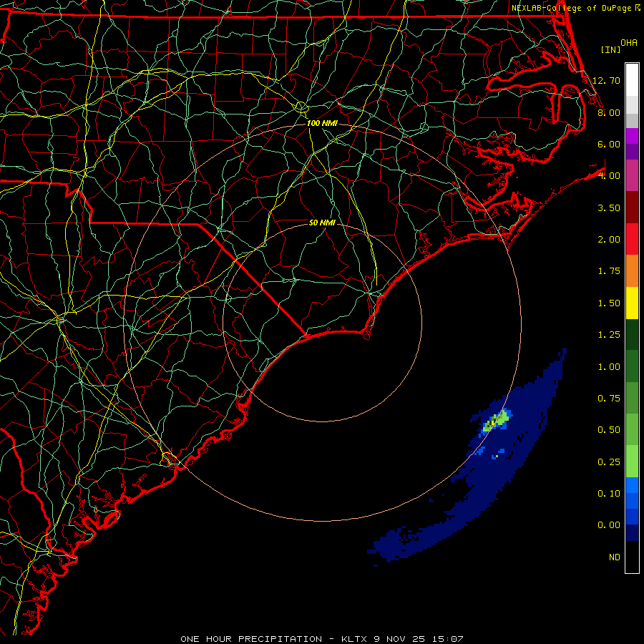
Task: Click the 1.00 legend value
Action: 609,367
